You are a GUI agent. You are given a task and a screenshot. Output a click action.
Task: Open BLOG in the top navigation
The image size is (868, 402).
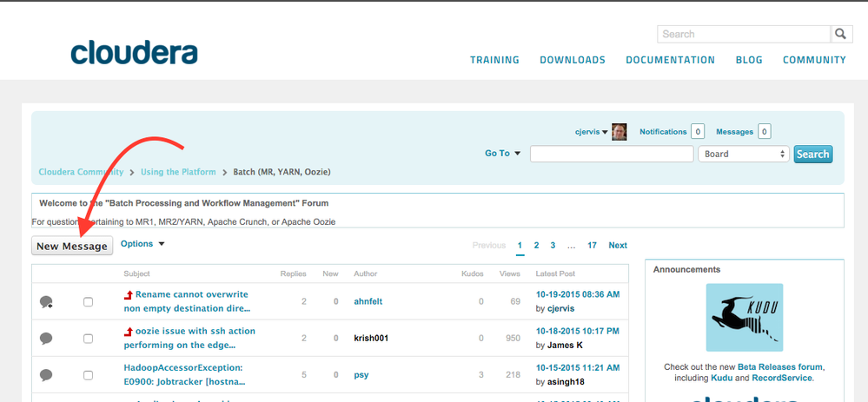(749, 60)
